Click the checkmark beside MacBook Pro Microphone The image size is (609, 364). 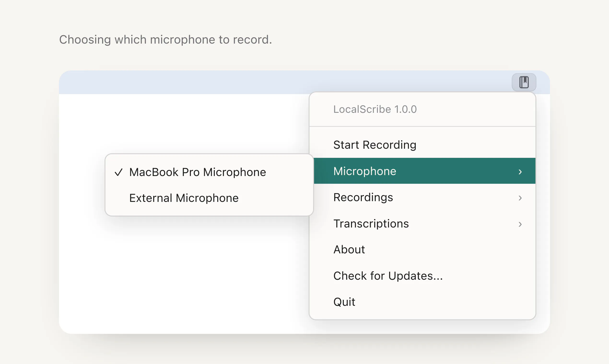[118, 172]
